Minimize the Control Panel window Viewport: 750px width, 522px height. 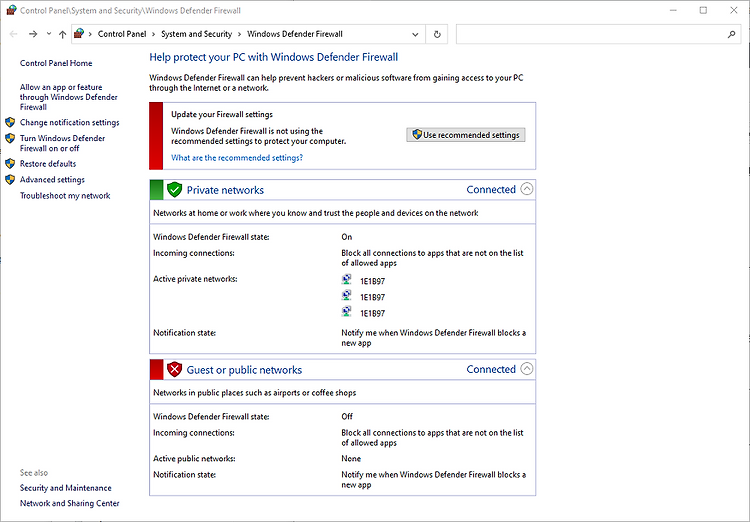(673, 10)
